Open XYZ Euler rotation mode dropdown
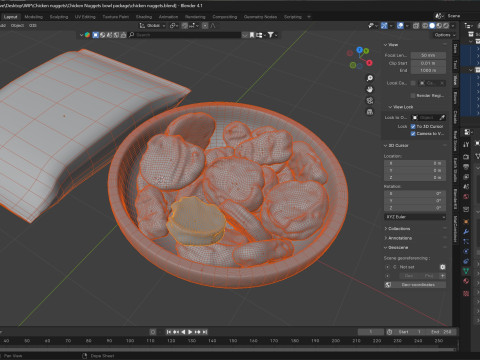The height and width of the screenshot is (360, 480). 415,217
